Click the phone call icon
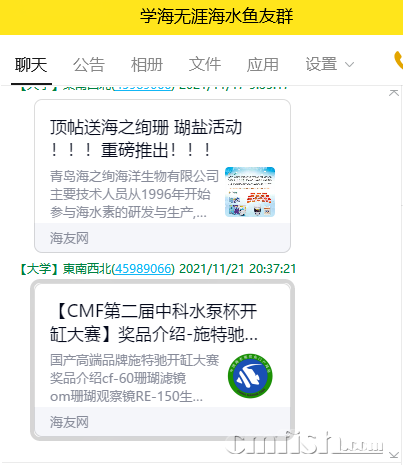The height and width of the screenshot is (465, 403). (x=398, y=60)
